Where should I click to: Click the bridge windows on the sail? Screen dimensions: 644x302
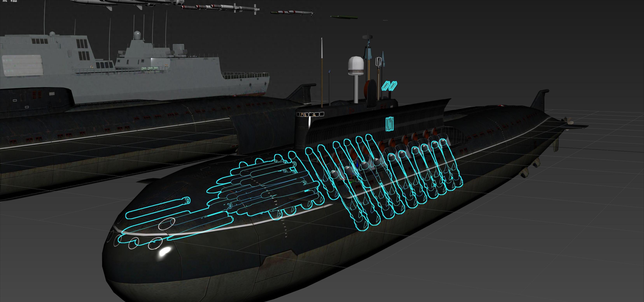pos(310,114)
